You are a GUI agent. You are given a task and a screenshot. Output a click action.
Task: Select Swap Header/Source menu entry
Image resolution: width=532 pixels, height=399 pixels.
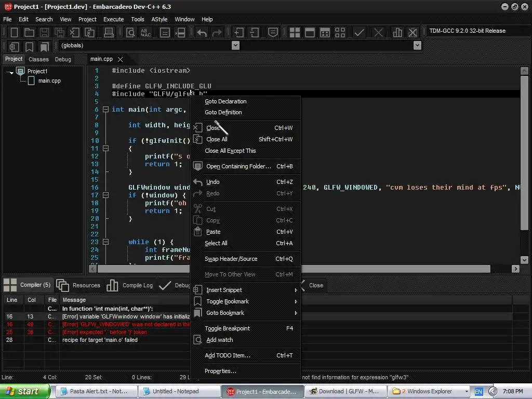pos(245,259)
